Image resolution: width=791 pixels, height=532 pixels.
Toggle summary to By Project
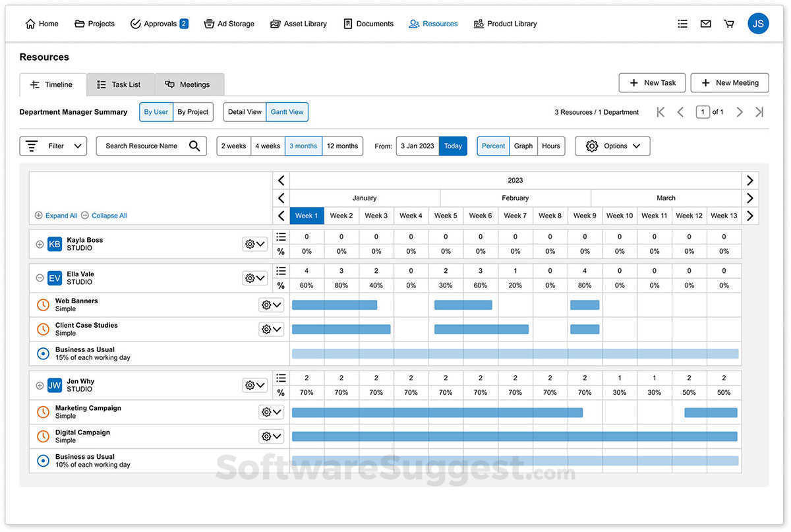[x=192, y=112]
